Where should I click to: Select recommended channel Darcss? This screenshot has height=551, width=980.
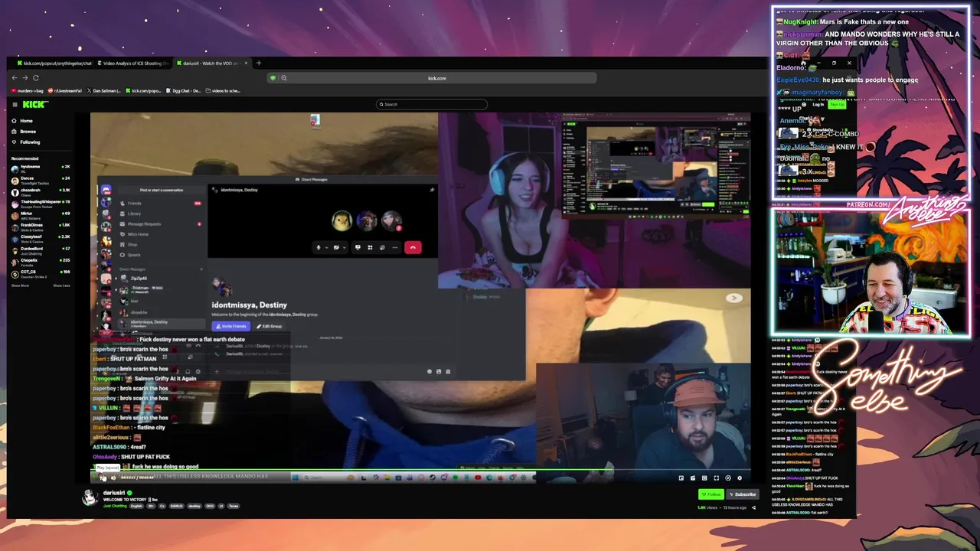tap(40, 179)
